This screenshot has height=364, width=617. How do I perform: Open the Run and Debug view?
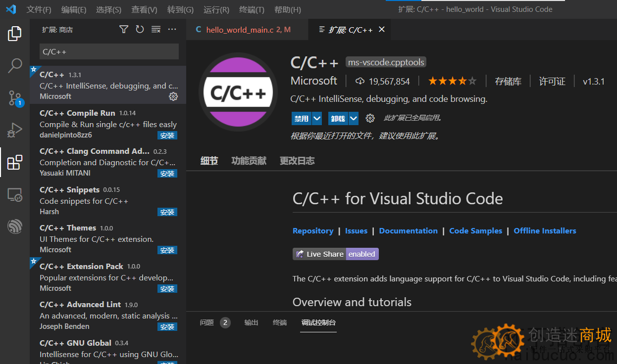[14, 130]
